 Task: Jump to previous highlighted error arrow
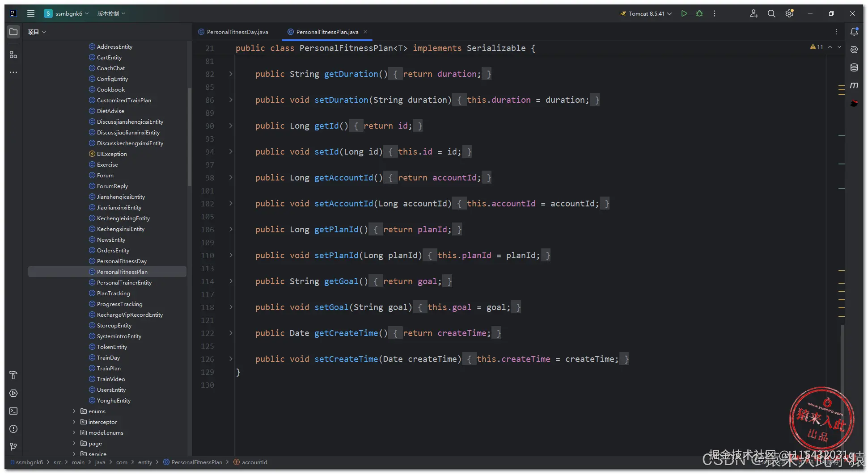[830, 47]
